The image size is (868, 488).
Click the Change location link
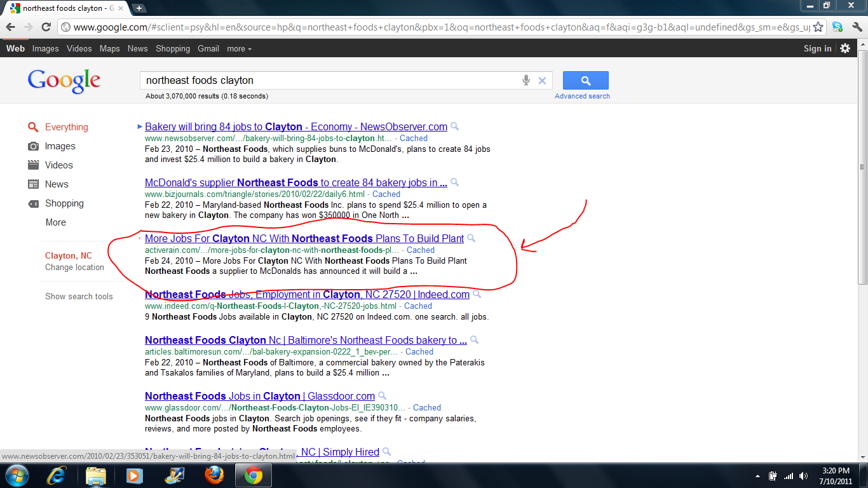click(x=74, y=268)
